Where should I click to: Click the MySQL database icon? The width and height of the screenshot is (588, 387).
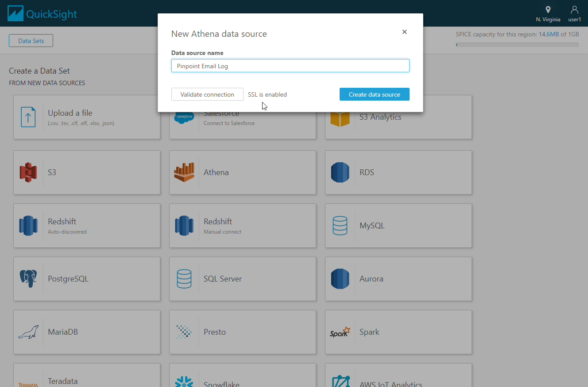click(340, 226)
